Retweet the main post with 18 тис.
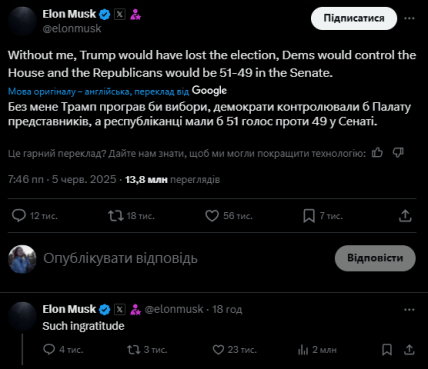The width and height of the screenshot is (428, 369). click(116, 216)
